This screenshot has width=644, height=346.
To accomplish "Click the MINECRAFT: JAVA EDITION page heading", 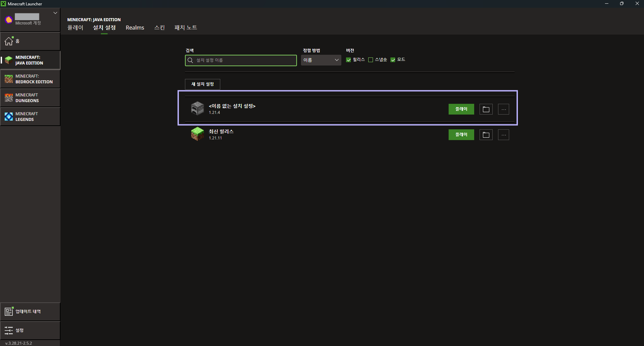I will [x=94, y=19].
